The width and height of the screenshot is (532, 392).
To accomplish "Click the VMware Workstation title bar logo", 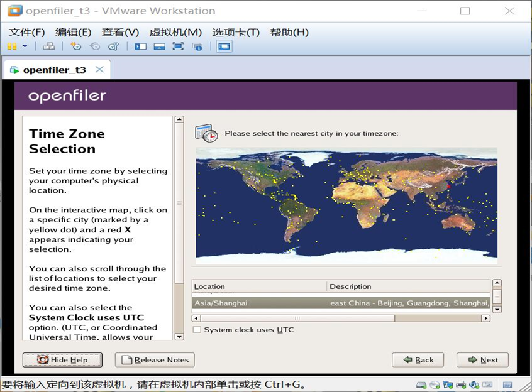I will [x=14, y=11].
